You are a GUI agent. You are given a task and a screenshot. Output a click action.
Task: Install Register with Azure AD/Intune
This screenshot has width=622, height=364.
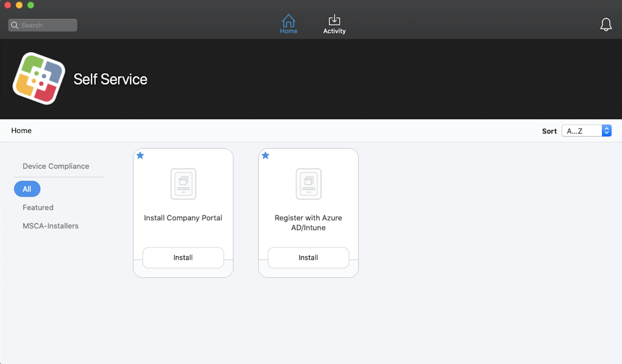(x=308, y=258)
